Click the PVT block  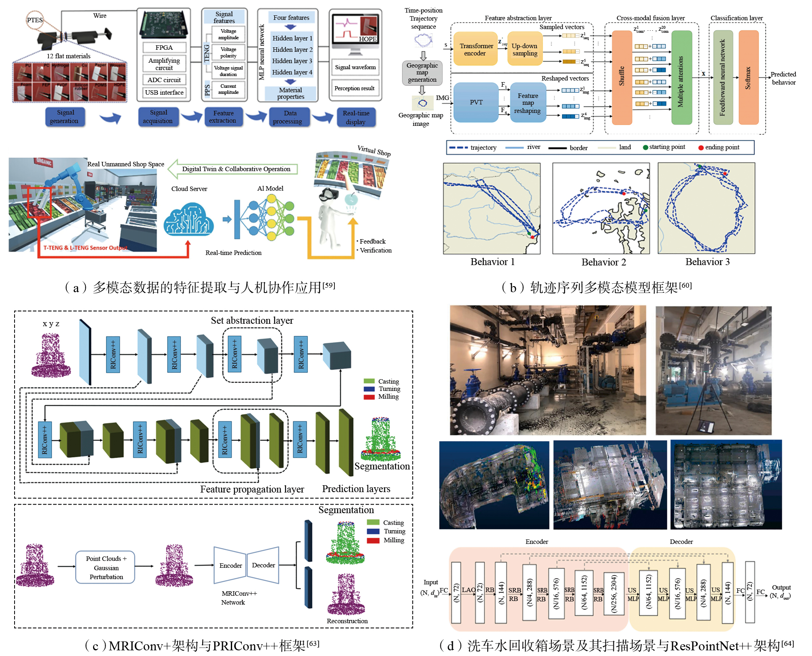click(476, 102)
